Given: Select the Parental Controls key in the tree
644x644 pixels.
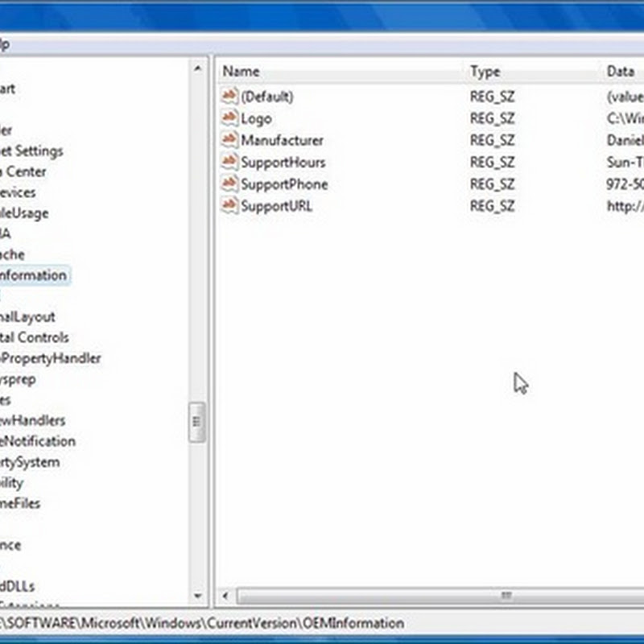Looking at the screenshot, I should pyautogui.click(x=35, y=337).
